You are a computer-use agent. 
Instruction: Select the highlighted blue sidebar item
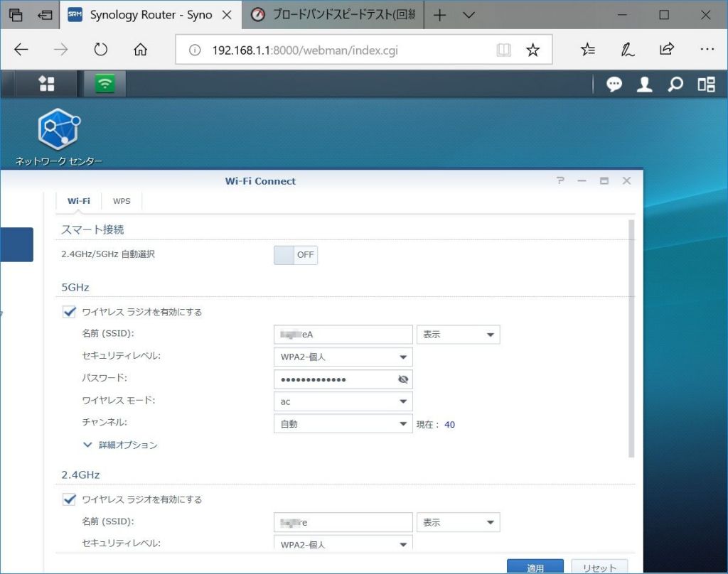tap(17, 244)
